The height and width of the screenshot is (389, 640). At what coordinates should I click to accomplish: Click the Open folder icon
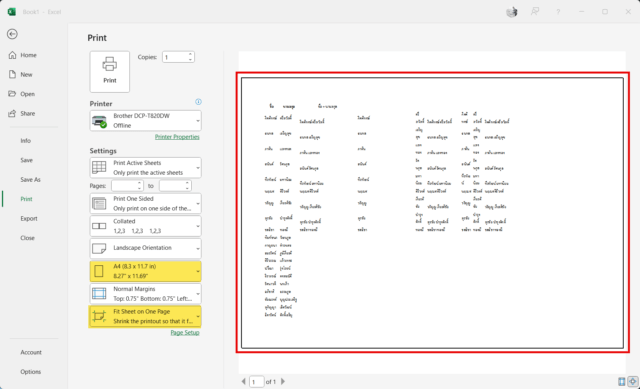click(12, 94)
